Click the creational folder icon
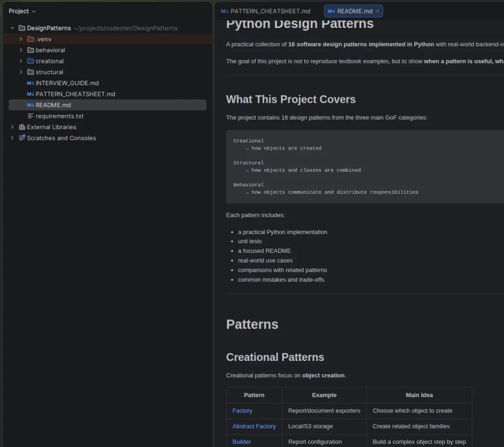The image size is (504, 447). 31,61
